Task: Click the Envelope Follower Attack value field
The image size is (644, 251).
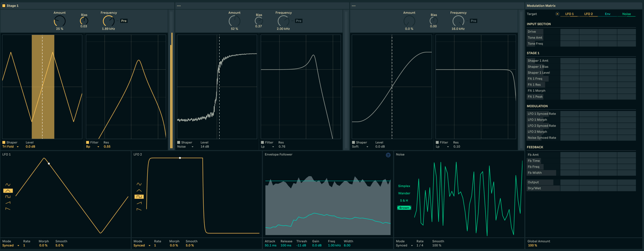Action: (270, 245)
